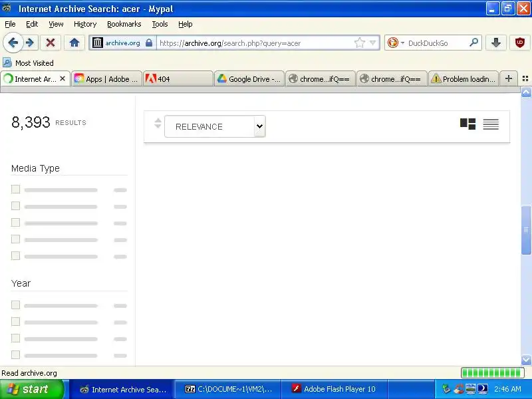Close the Internet Archive tab
This screenshot has height=399, width=532.
(63, 78)
